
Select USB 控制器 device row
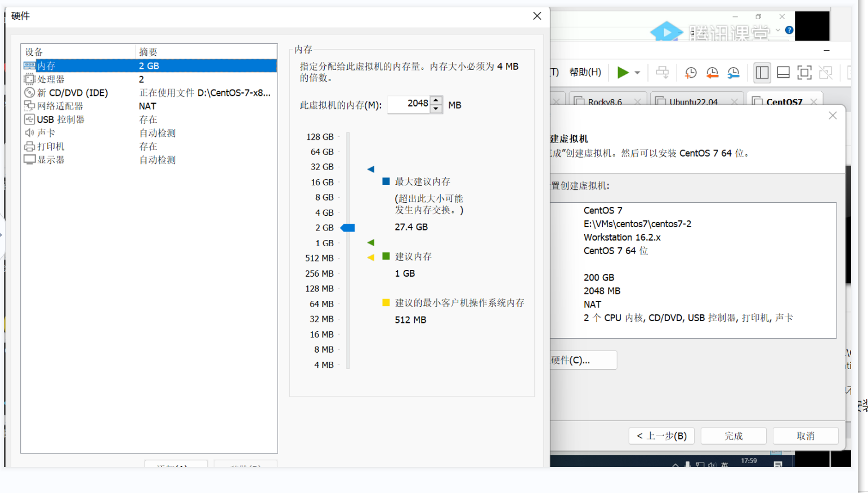(x=149, y=119)
